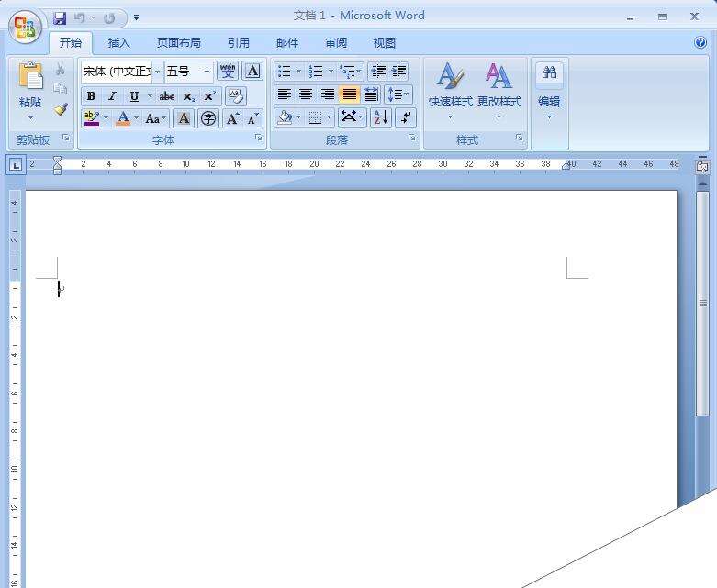Open the 快速样式 gallery

451,92
